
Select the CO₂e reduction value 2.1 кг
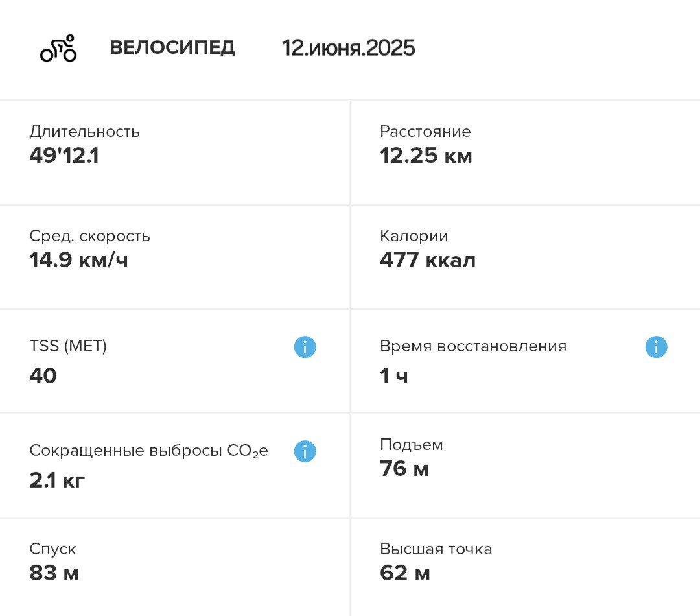click(x=57, y=480)
